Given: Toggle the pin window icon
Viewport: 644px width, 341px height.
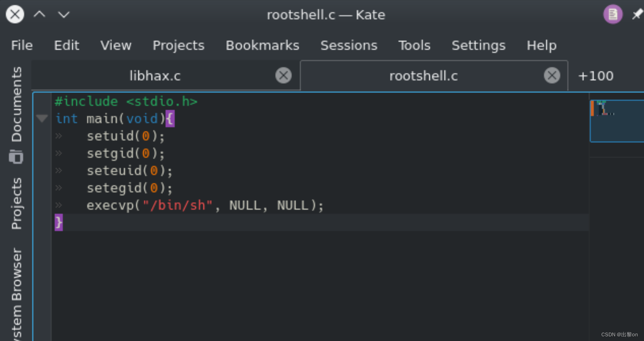Looking at the screenshot, I should pos(637,15).
